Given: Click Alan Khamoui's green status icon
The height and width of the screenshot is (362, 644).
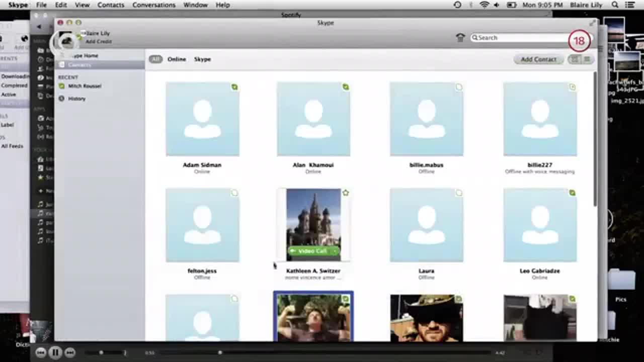Looking at the screenshot, I should pyautogui.click(x=346, y=87).
